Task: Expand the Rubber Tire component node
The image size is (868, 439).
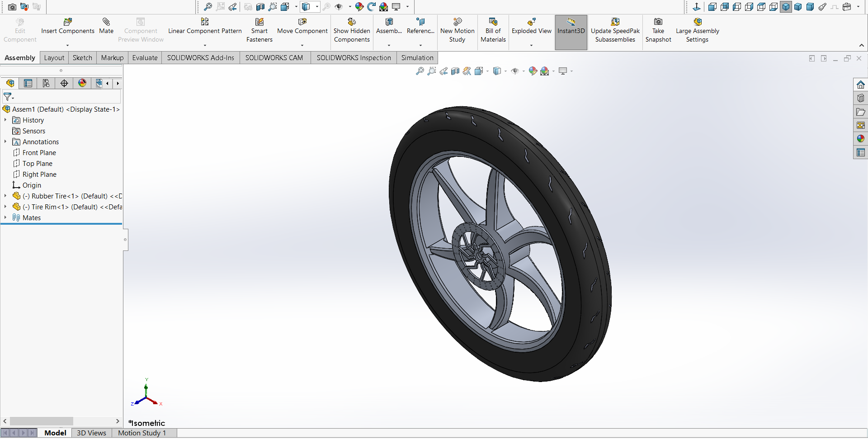Action: tap(5, 196)
